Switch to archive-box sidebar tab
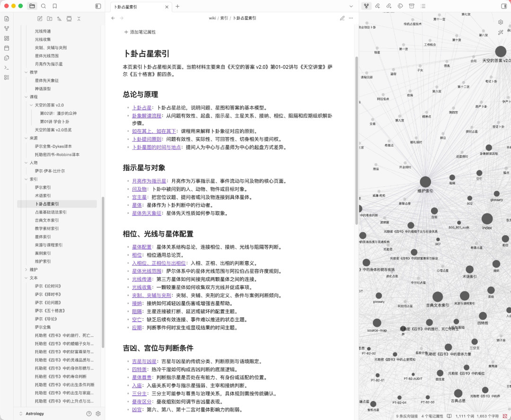The width and height of the screenshot is (511, 420). click(x=412, y=6)
